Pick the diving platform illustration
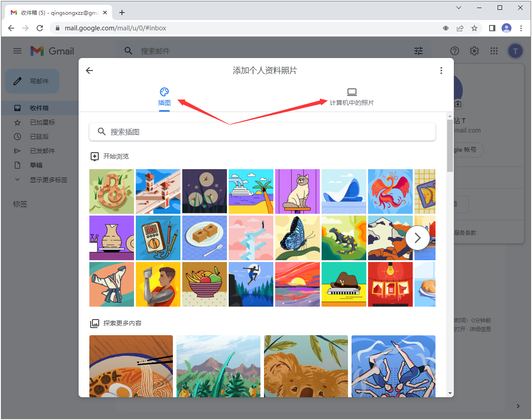532x420 pixels. pos(251,238)
